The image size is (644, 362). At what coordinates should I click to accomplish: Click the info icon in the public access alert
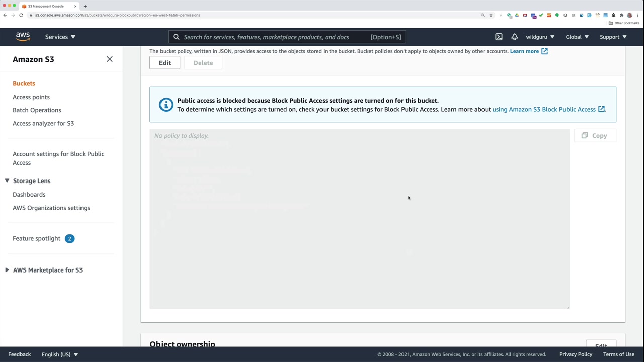[166, 105]
